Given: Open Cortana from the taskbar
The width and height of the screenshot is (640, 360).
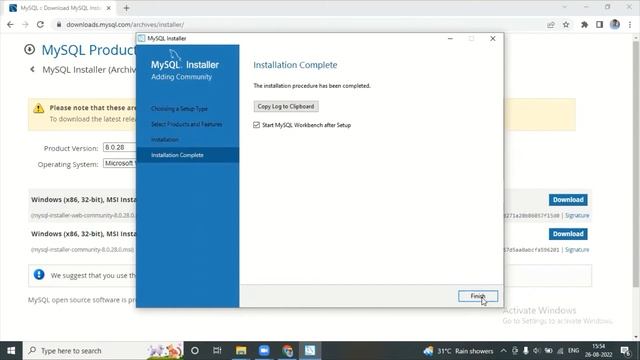Looking at the screenshot, I should [x=195, y=351].
